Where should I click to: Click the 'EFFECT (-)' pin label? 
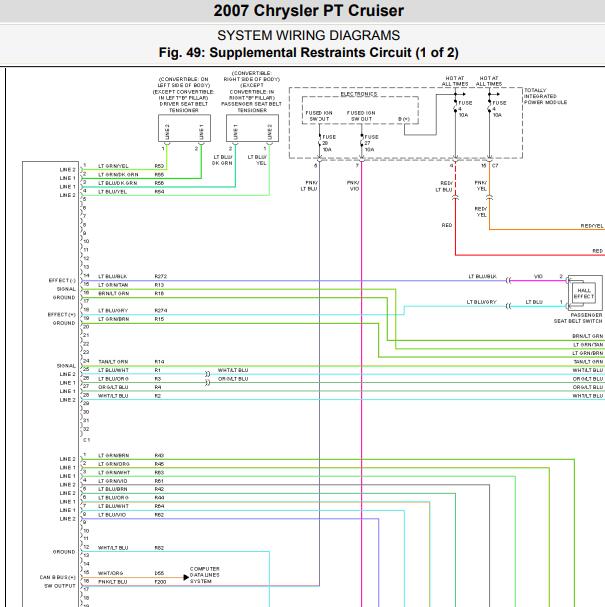[62, 280]
